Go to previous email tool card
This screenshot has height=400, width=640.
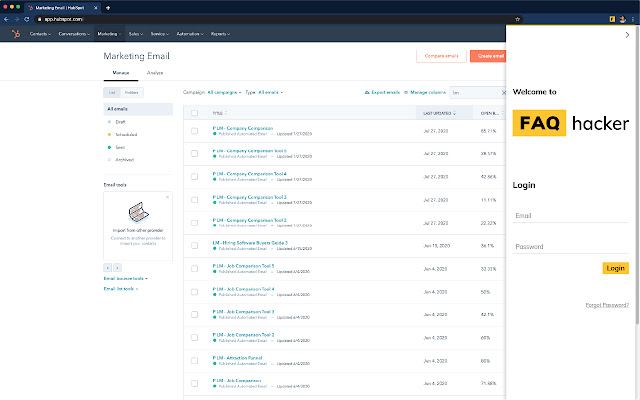(x=108, y=268)
